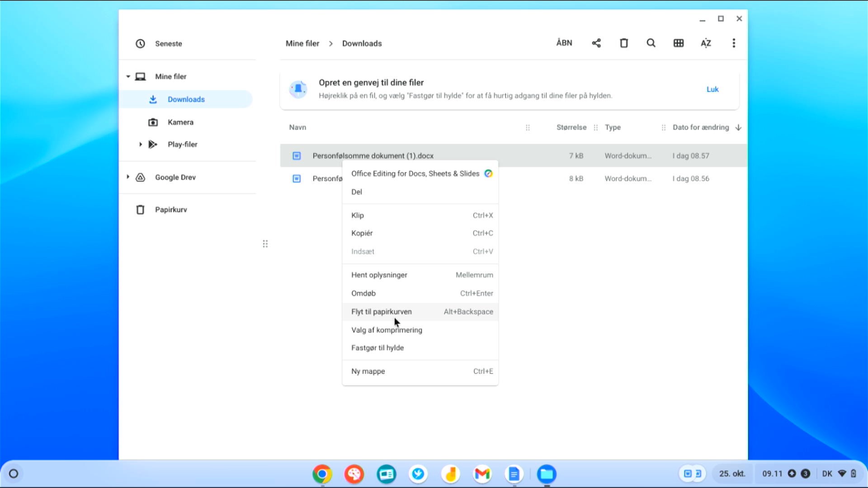Select Flyt til papirkurven menu entry
Screen dimensions: 868x488
tap(382, 311)
